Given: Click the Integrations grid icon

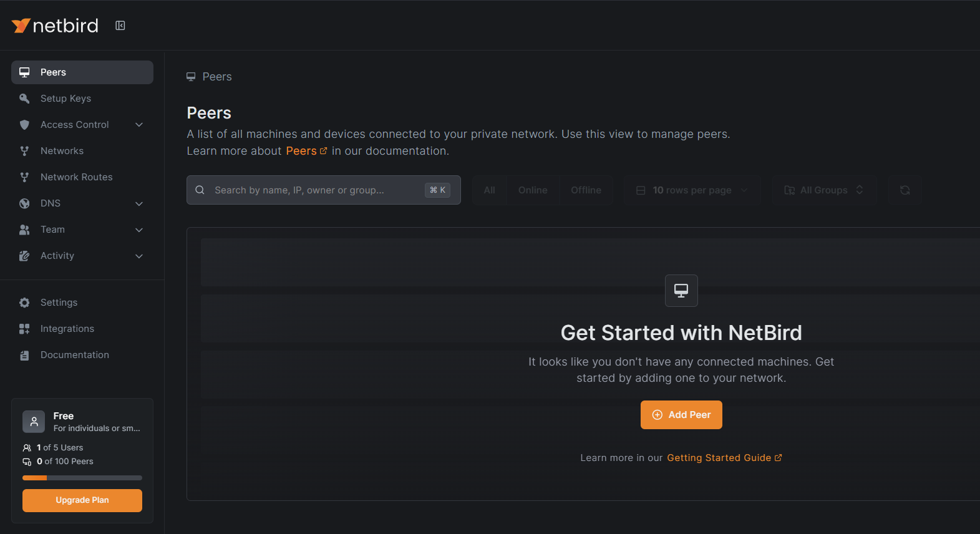Looking at the screenshot, I should (x=24, y=329).
